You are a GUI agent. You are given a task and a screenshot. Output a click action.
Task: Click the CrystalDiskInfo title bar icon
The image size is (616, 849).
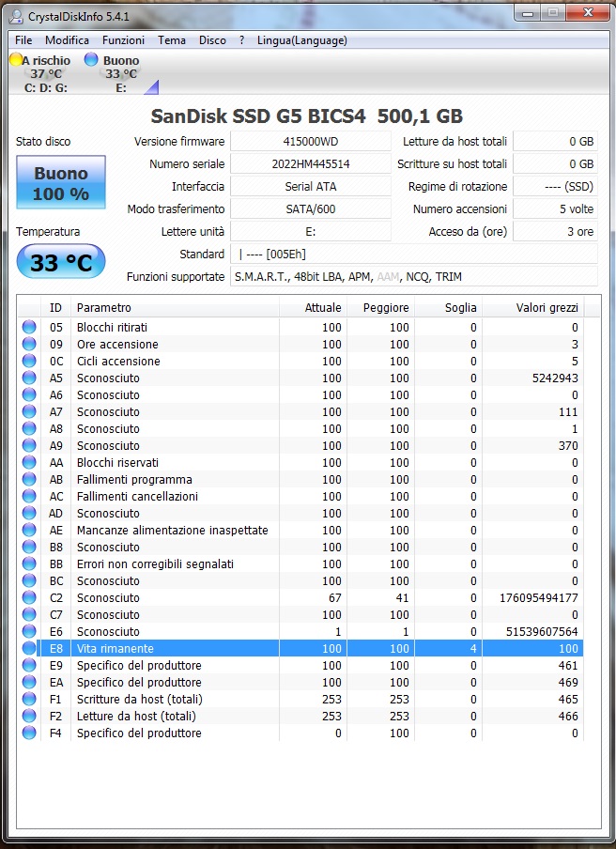17,17
